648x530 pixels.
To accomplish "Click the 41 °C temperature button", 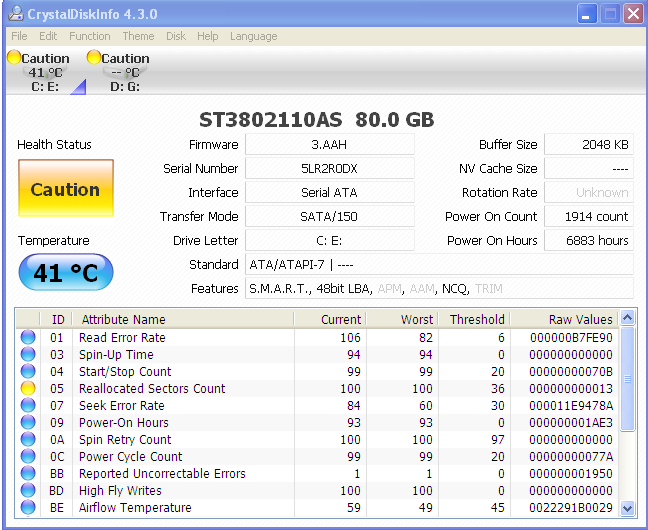I will pos(66,272).
